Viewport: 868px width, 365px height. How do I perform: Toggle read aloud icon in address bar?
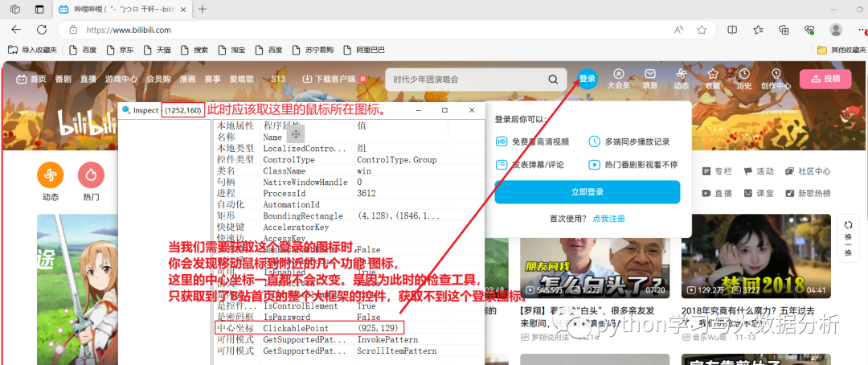tap(678, 30)
